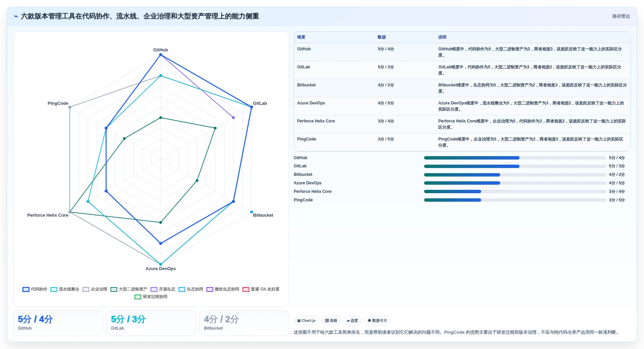Click 3分 / 4分 value in Perforce table row
Viewport: 644px width, 349px height.
tap(386, 121)
